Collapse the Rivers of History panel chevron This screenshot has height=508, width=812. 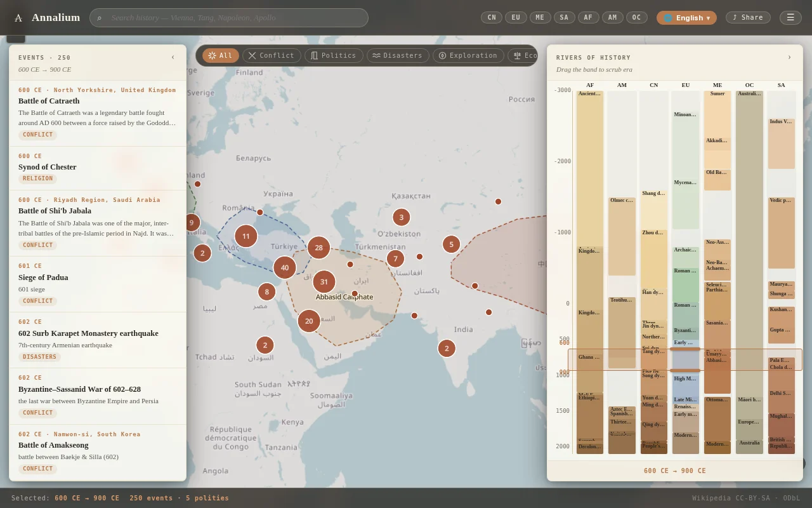tap(790, 57)
